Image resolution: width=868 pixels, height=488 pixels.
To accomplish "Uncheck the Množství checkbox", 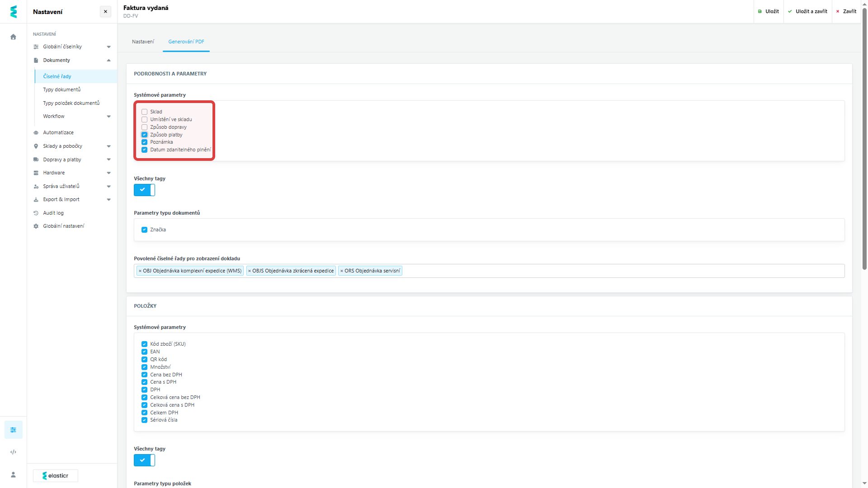I will pos(144,367).
